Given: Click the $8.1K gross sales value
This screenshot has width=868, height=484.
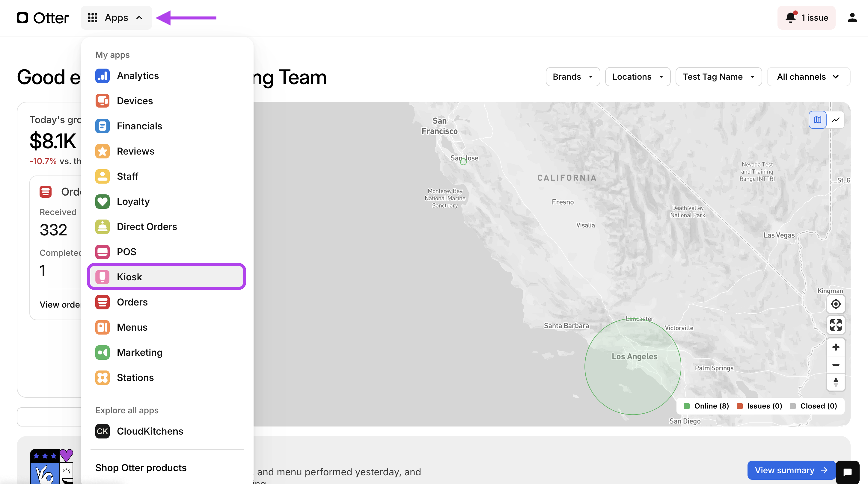Looking at the screenshot, I should (53, 141).
